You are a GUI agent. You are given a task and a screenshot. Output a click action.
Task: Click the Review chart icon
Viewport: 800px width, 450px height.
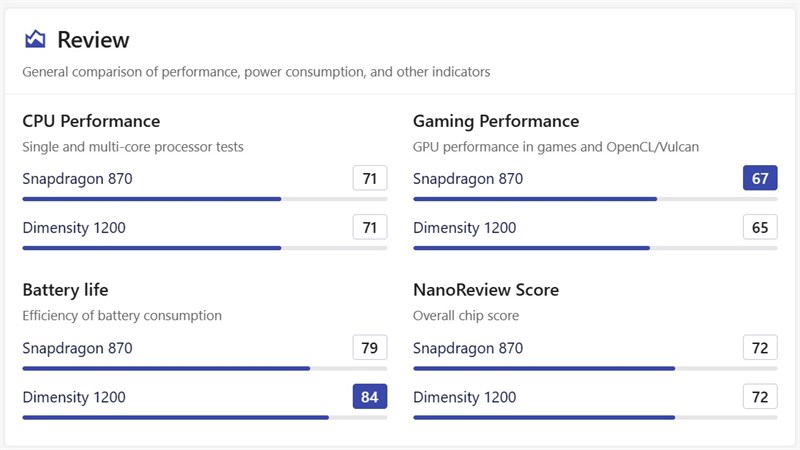point(35,40)
